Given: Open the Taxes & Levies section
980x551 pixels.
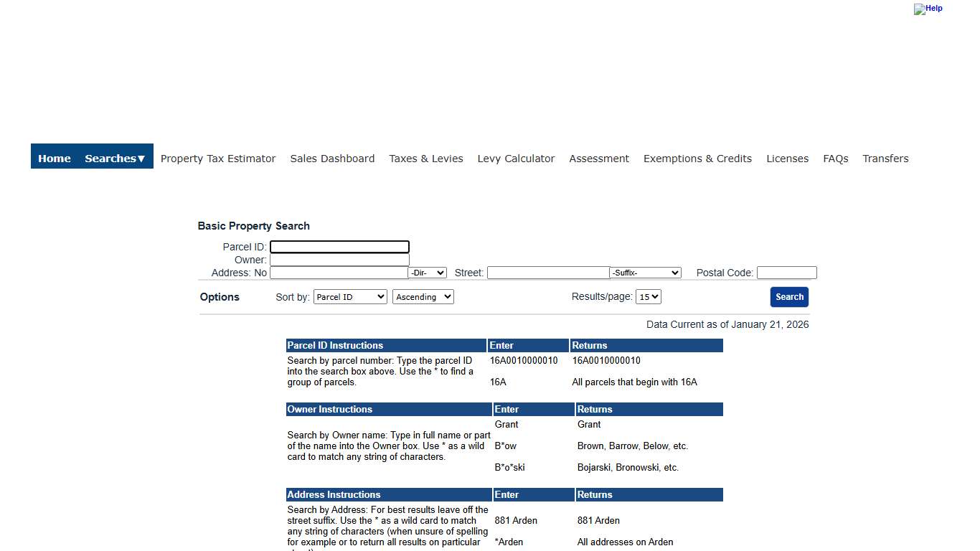Looking at the screenshot, I should pyautogui.click(x=425, y=158).
